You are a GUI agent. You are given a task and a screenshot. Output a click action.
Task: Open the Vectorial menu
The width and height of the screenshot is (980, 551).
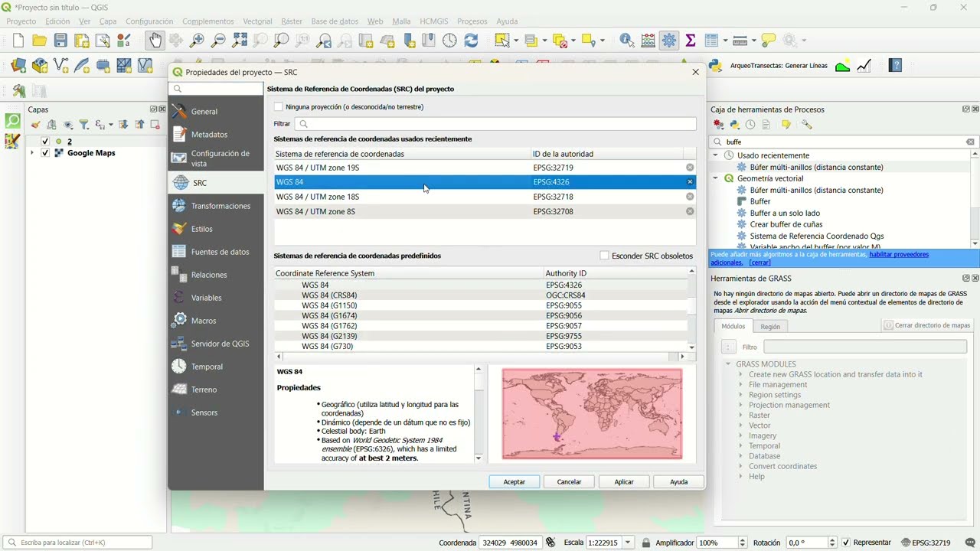click(x=257, y=21)
